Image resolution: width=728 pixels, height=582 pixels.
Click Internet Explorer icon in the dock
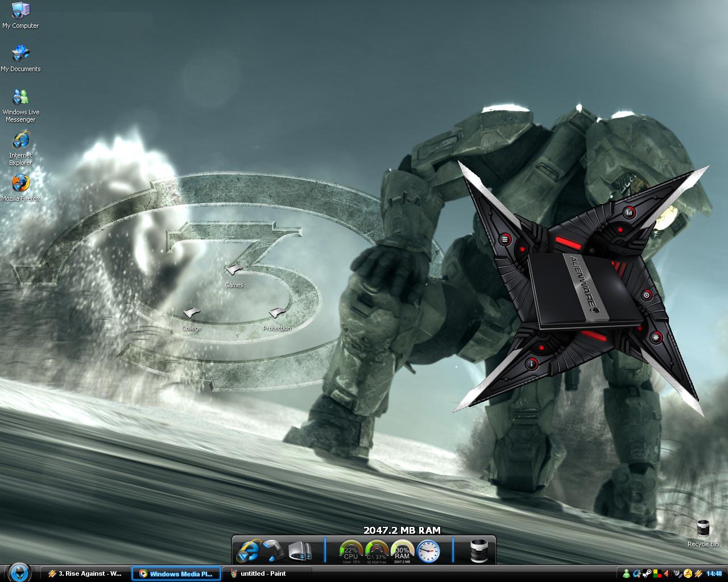[x=249, y=551]
